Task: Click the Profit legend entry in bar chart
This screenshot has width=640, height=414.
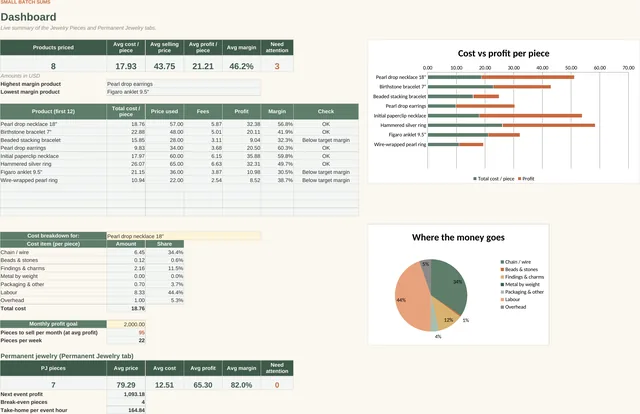Action: (526, 179)
